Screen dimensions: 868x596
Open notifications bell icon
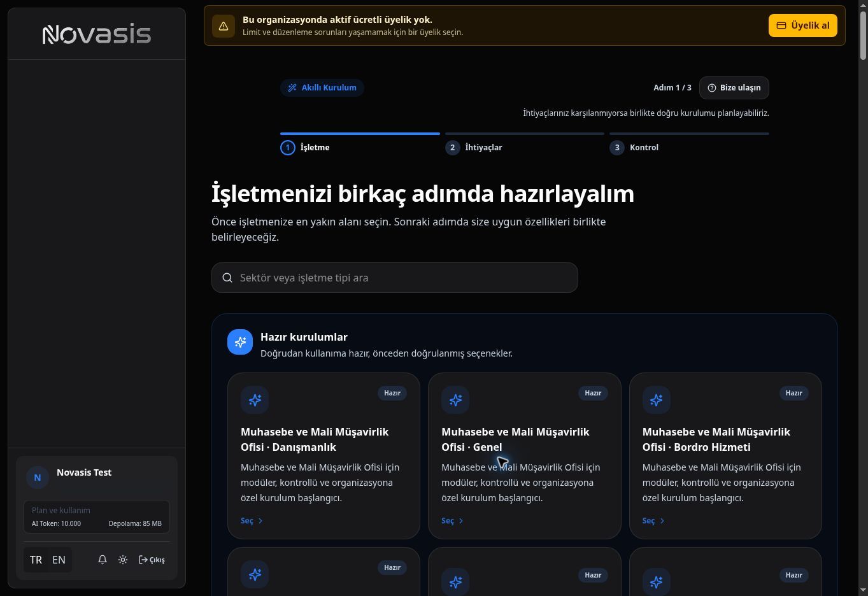pos(102,560)
